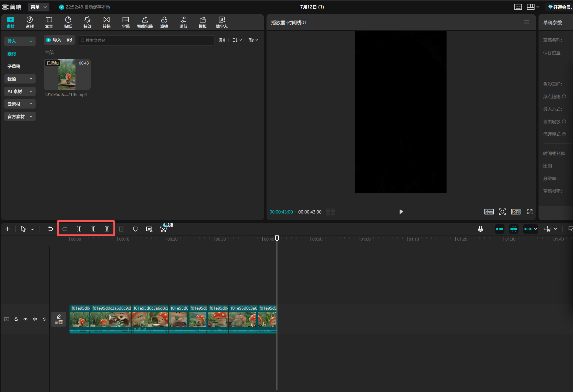Open the 贴纸 stickers tab
This screenshot has height=392, width=573.
[68, 22]
